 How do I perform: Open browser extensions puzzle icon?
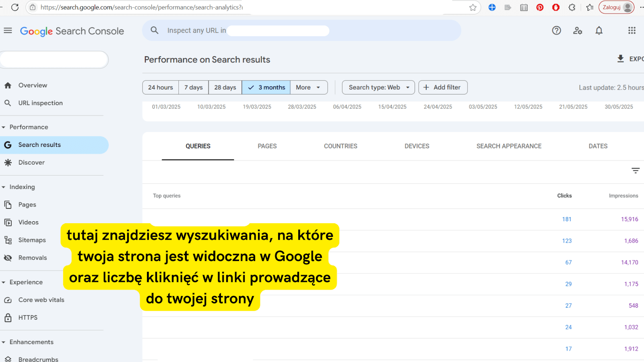tap(572, 7)
